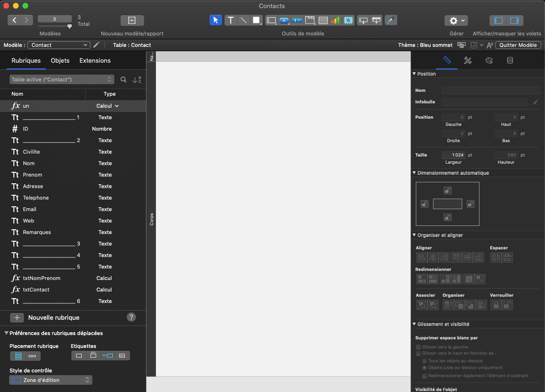Switch to the Extensions tab
This screenshot has width=545, height=392.
pyautogui.click(x=95, y=60)
